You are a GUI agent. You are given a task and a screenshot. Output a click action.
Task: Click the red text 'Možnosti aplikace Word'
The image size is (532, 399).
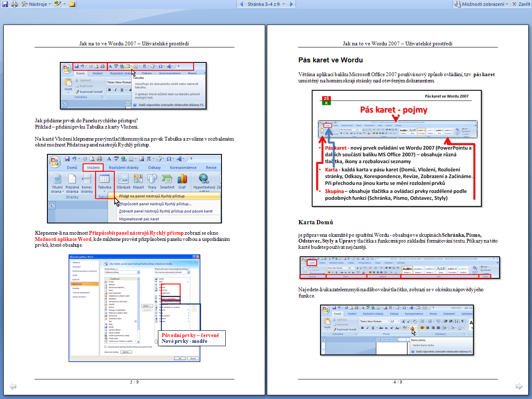pos(63,239)
